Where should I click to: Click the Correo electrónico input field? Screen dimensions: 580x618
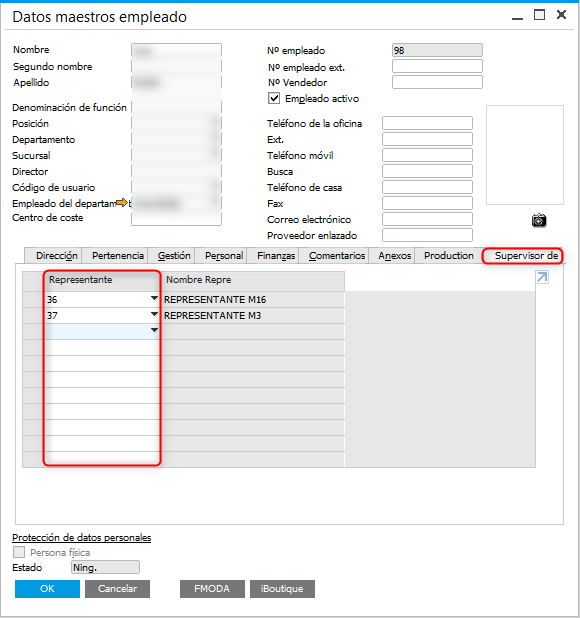point(427,219)
